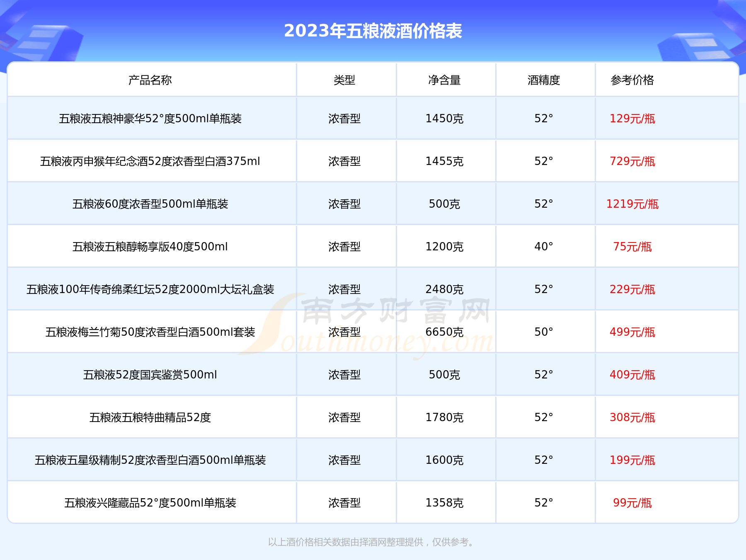Click net content 1455克
The height and width of the screenshot is (560, 746).
[x=444, y=161]
